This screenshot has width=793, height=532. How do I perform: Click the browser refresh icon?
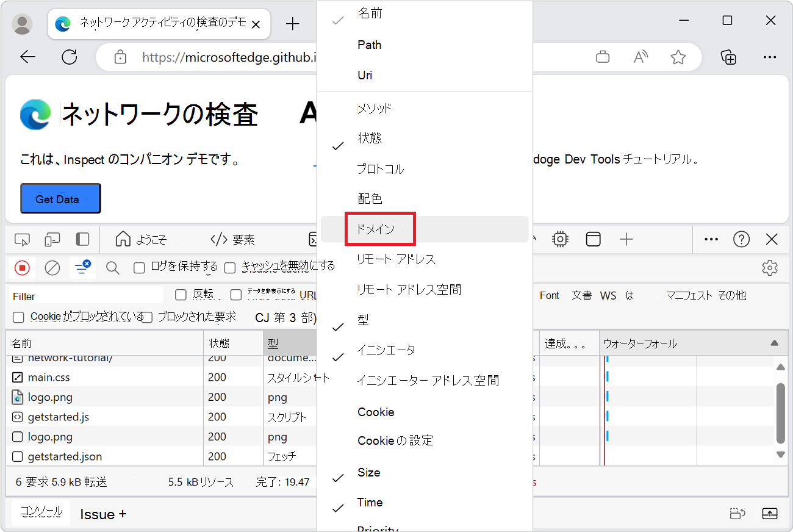69,57
